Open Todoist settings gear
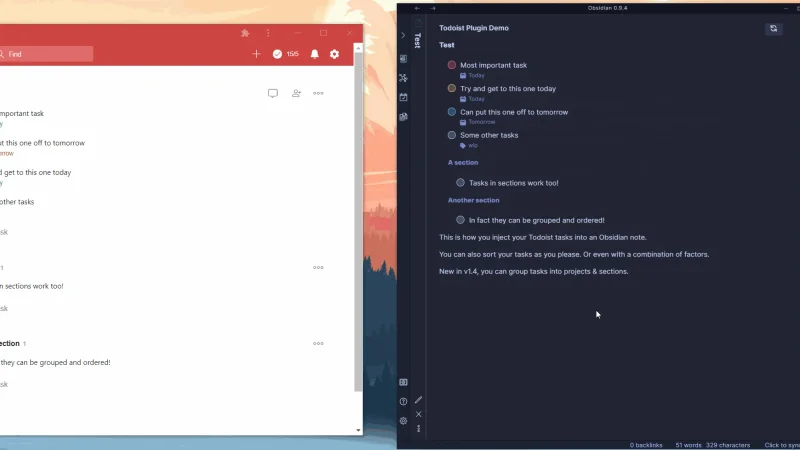The image size is (800, 450). pyautogui.click(x=334, y=54)
